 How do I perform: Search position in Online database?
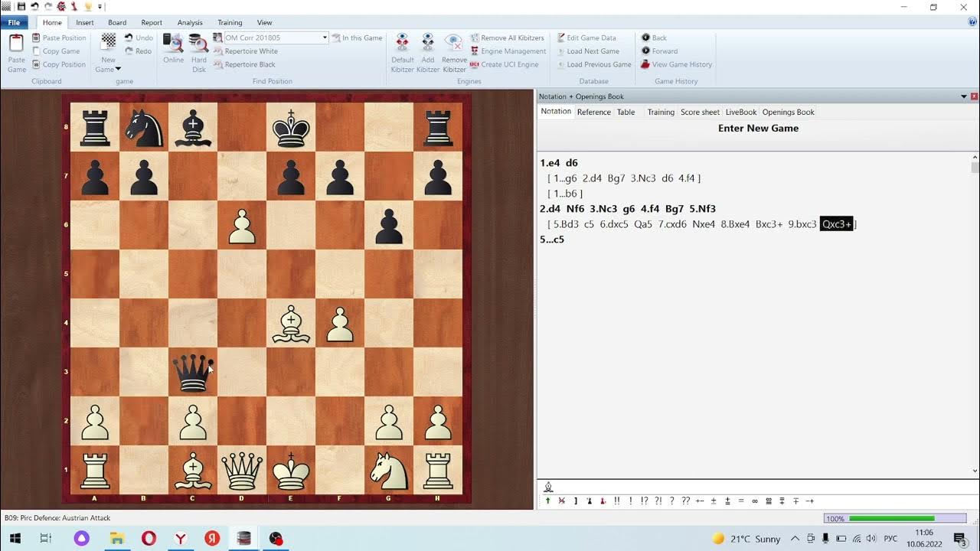[173, 48]
